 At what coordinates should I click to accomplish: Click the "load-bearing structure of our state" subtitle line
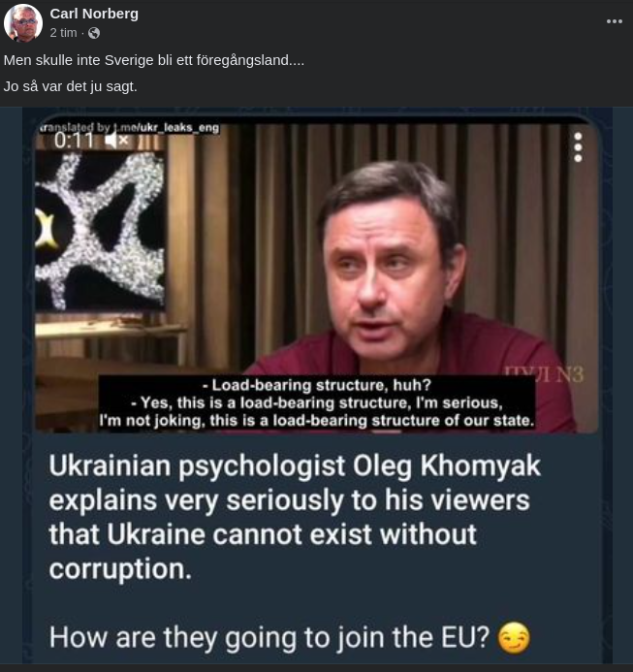[317, 422]
